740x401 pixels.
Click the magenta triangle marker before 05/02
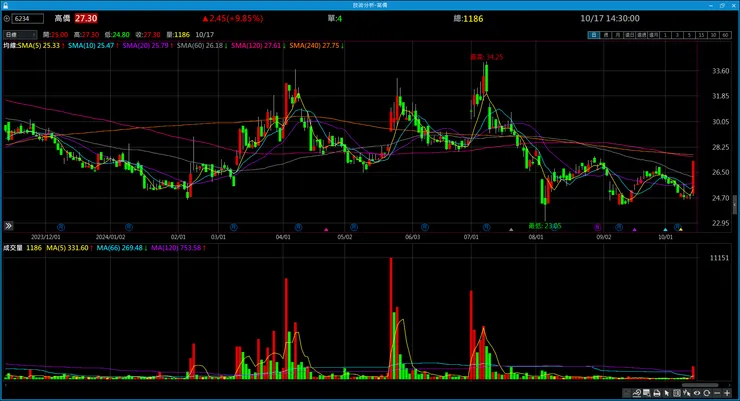pos(326,229)
